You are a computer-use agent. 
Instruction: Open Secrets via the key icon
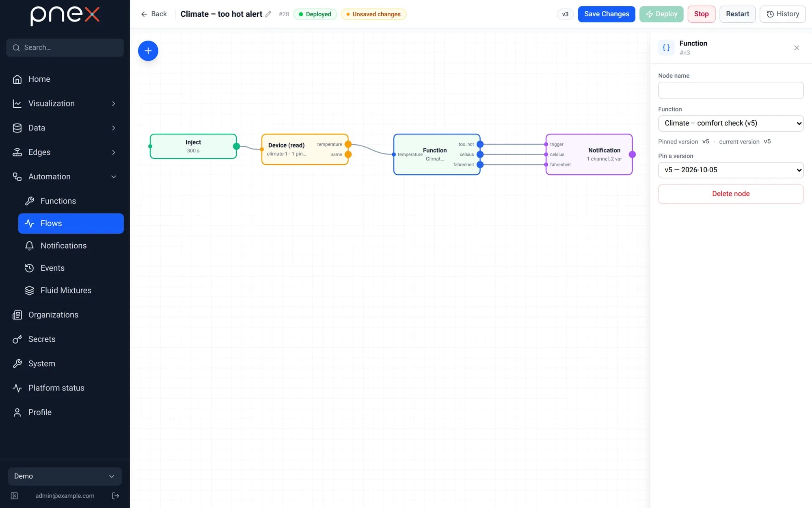(x=17, y=339)
